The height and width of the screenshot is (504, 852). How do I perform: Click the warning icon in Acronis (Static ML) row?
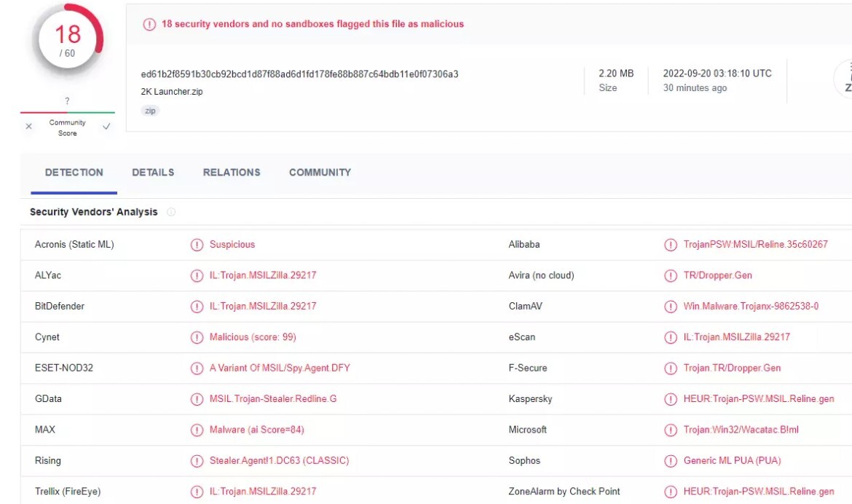click(x=197, y=245)
